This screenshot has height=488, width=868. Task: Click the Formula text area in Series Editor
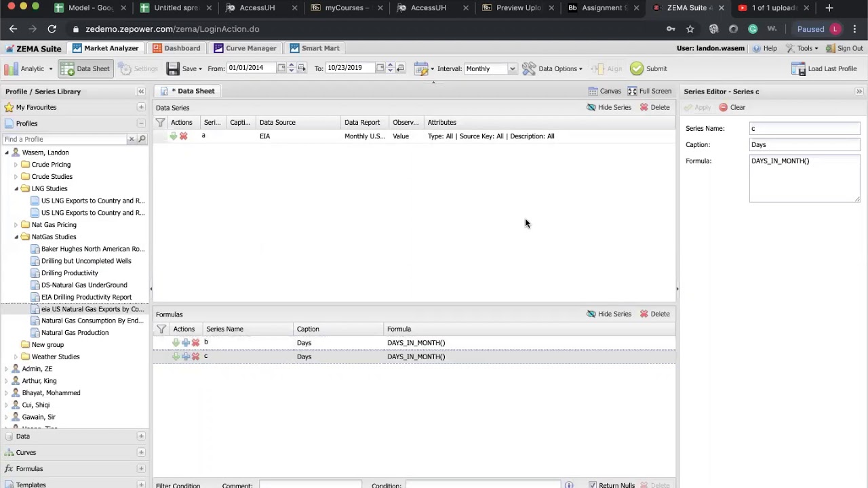804,178
